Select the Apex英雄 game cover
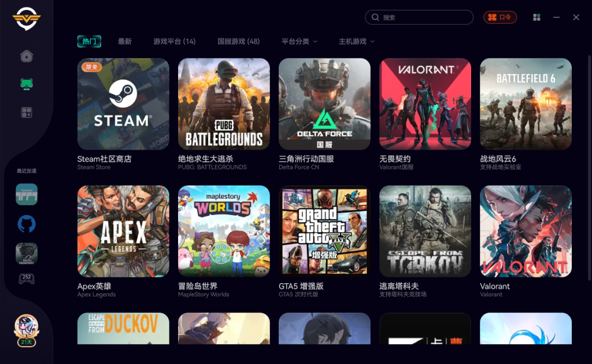The width and height of the screenshot is (592, 364). tap(123, 231)
